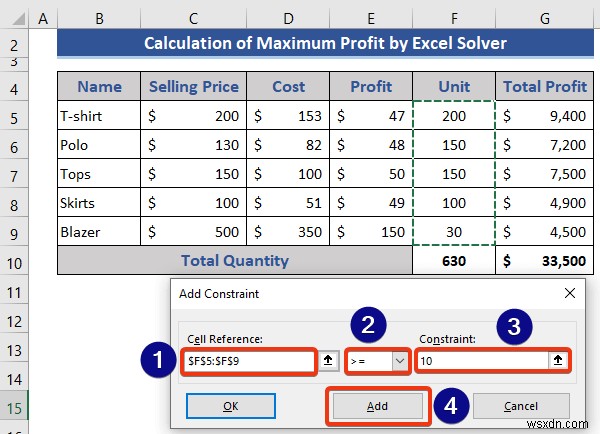The height and width of the screenshot is (434, 600).
Task: Open the comparison operator dropdown
Action: click(x=400, y=360)
